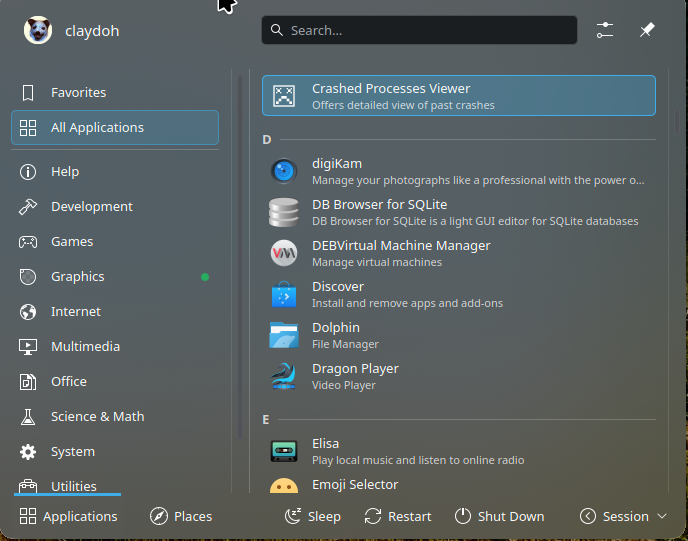The width and height of the screenshot is (688, 541).
Task: Click the 'Office' category label text
Action: (x=68, y=381)
